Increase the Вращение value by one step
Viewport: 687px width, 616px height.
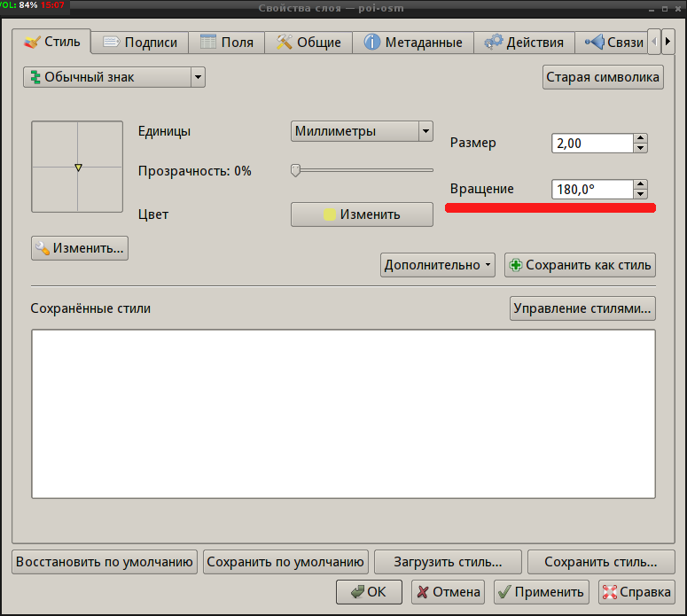click(641, 184)
